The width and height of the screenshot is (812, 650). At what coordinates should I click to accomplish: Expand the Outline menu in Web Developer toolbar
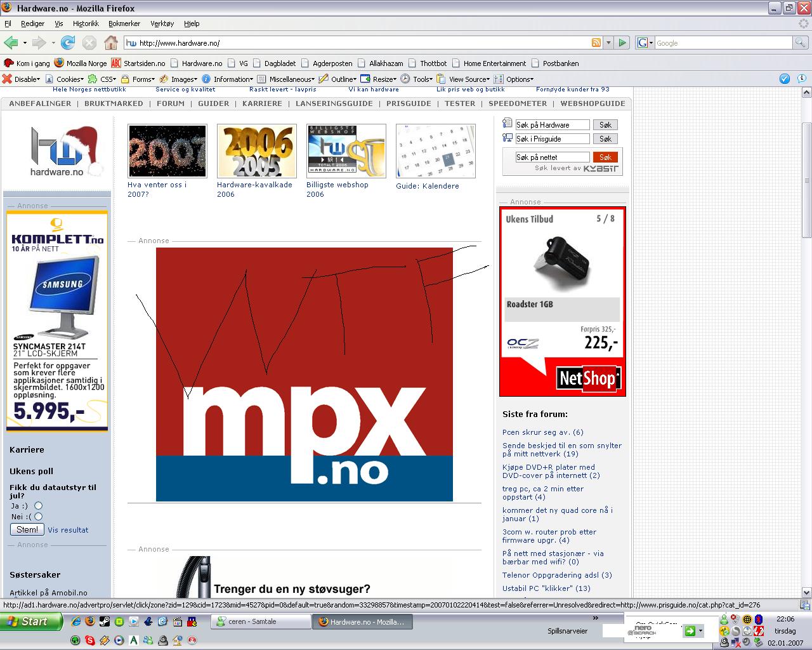click(337, 79)
